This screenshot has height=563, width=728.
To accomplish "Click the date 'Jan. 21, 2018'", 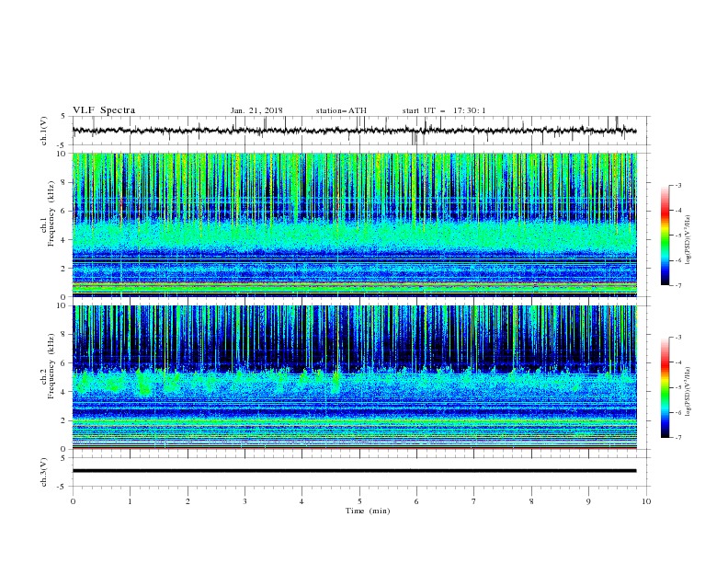I will [256, 110].
